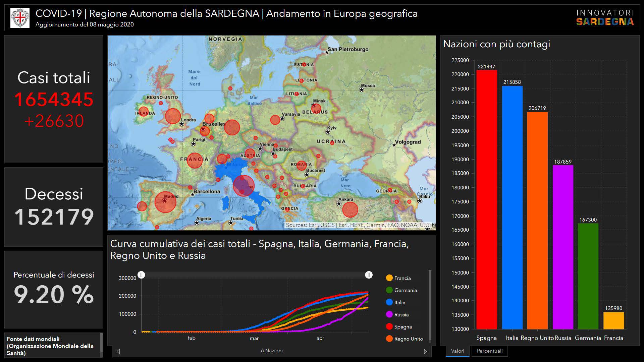
Task: Grab the right time range slider handle
Action: tap(369, 275)
